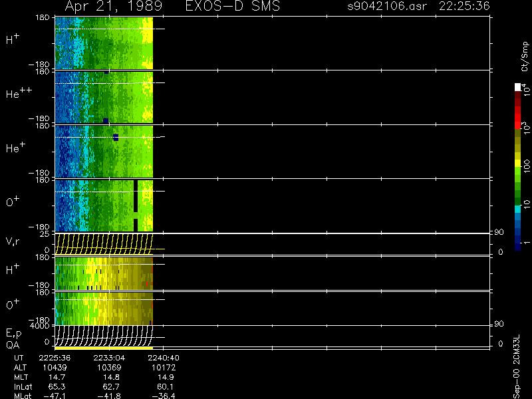Click the MLT value '14.9'
The width and height of the screenshot is (532, 399).
click(165, 377)
